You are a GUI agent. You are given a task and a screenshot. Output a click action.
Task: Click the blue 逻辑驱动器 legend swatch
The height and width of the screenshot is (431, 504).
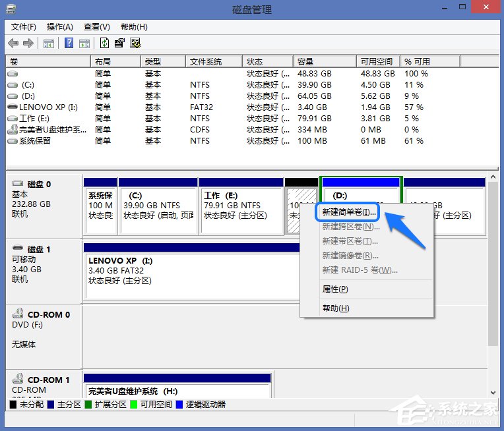[179, 405]
